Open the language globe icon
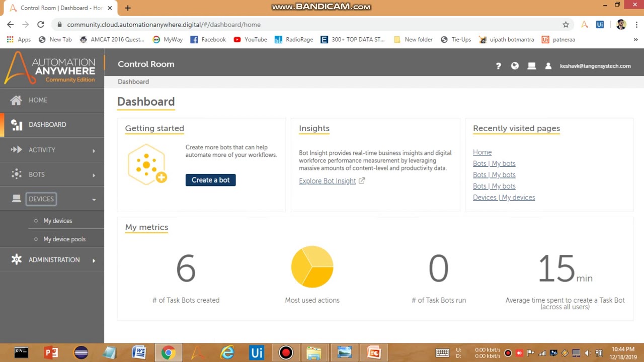Viewport: 644px width, 362px height. click(x=515, y=66)
